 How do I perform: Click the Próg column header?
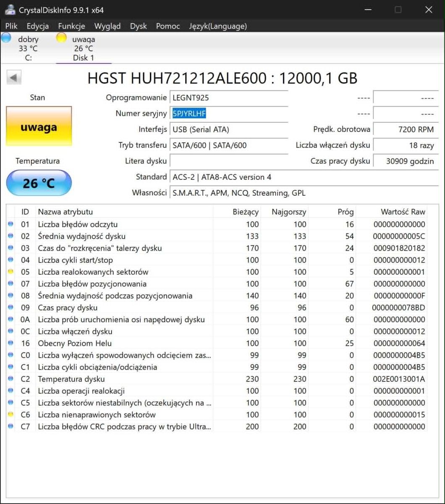point(332,212)
